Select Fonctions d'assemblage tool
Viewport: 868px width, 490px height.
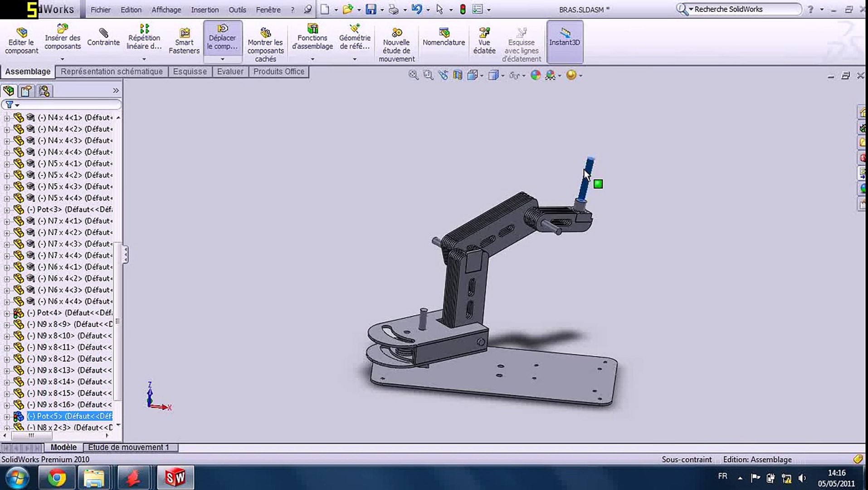point(312,39)
